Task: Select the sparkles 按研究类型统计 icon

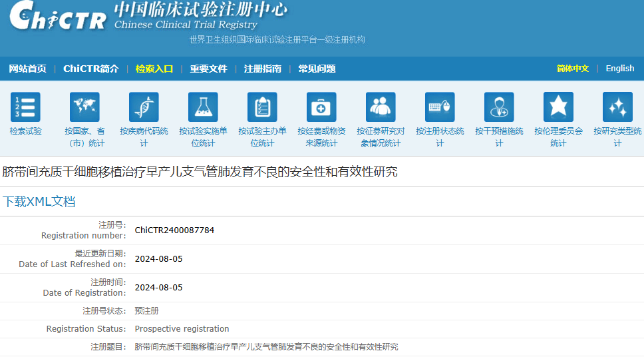Action: click(x=617, y=107)
